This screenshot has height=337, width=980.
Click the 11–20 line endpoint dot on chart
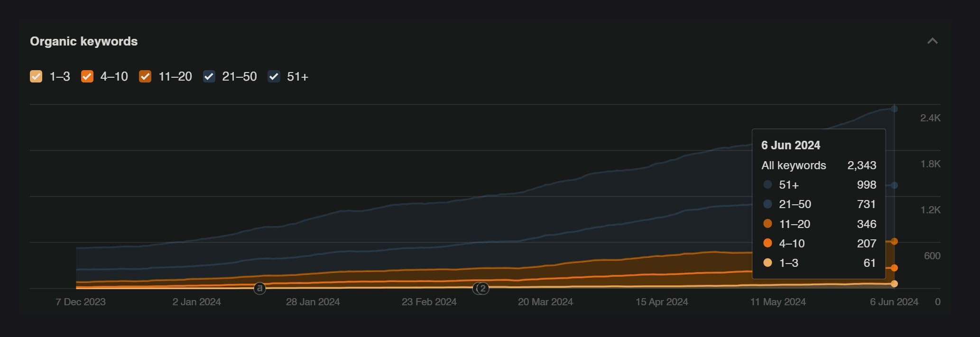coord(894,242)
